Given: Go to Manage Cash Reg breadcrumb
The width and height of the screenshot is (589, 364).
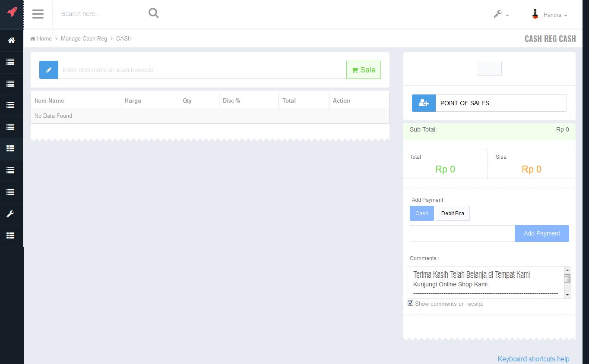Looking at the screenshot, I should tap(84, 38).
